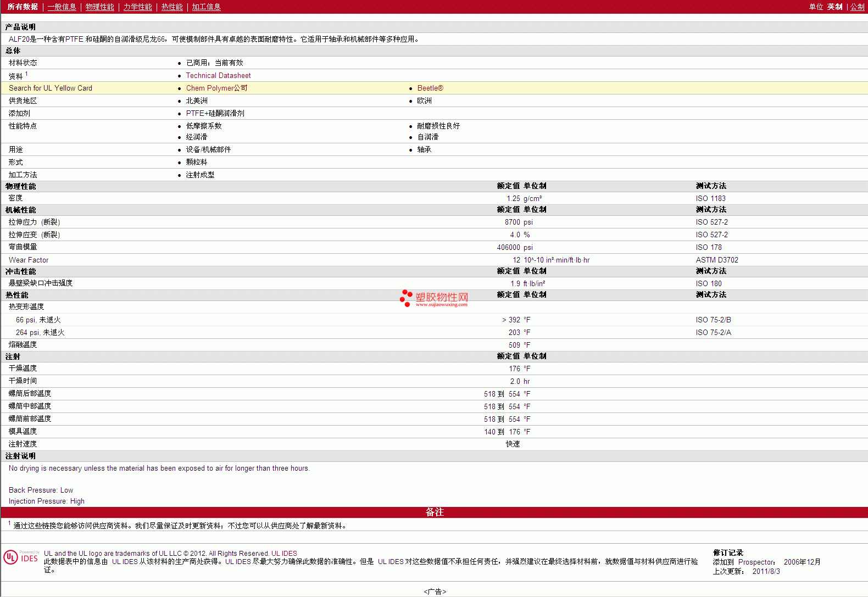Select the 热性能 tab
The image size is (868, 597).
172,7
